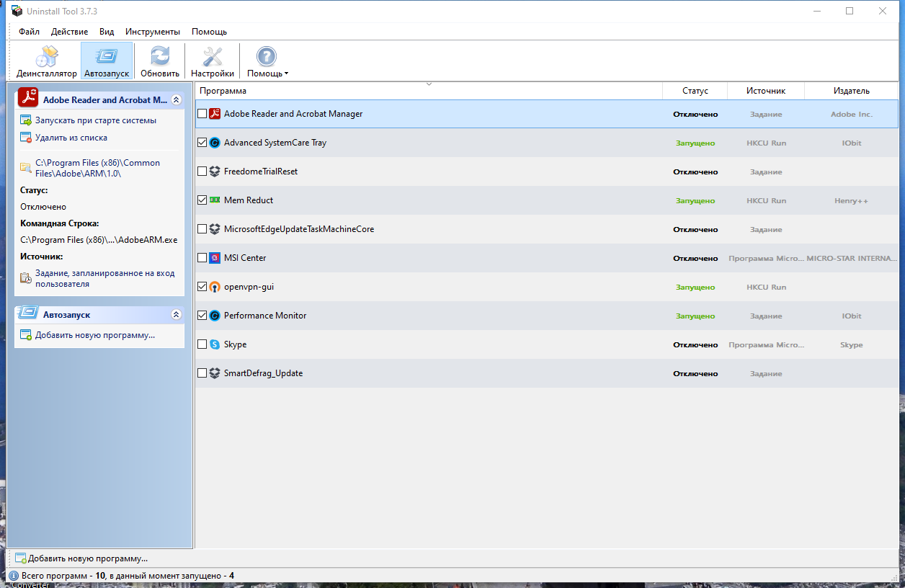Viewport: 905px width, 588px height.
Task: Collapse the Автозапуск side panel
Action: [176, 315]
